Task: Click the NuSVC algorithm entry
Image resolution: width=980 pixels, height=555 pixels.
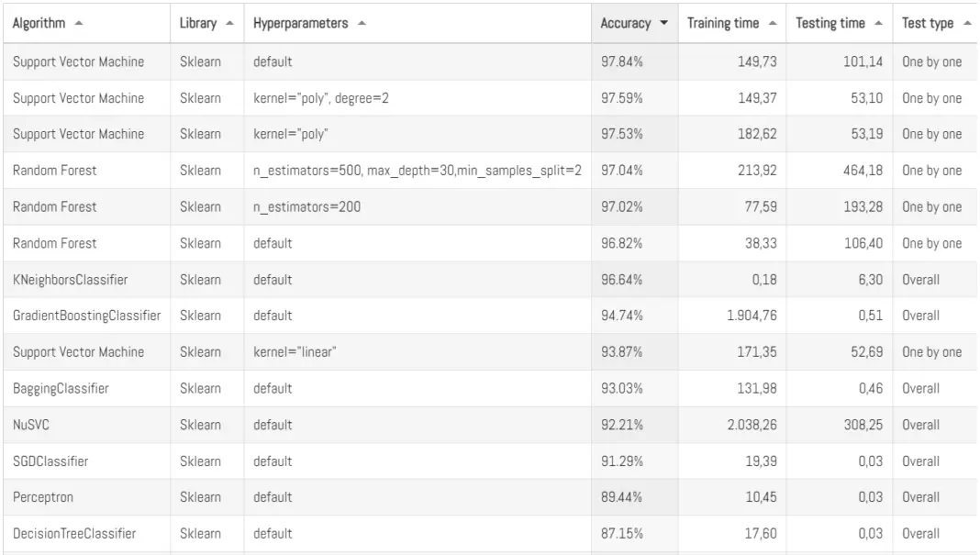Action: [x=31, y=424]
